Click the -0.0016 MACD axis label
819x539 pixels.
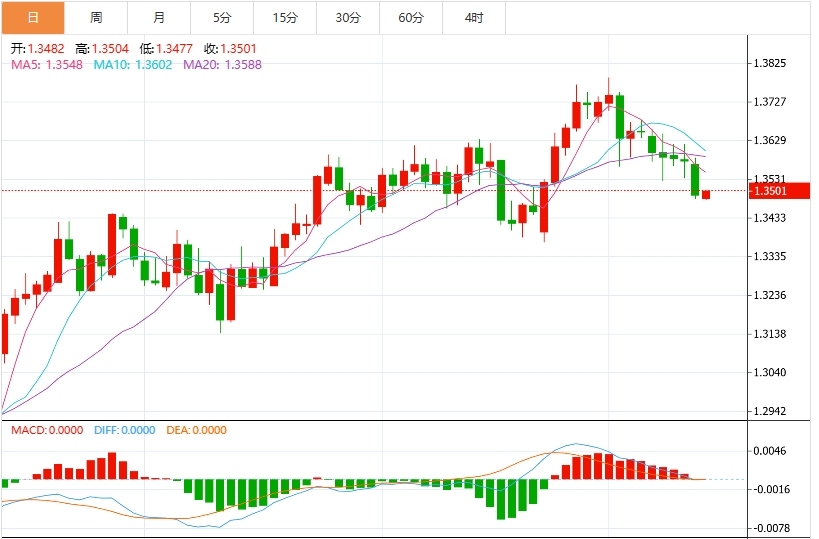tap(770, 489)
